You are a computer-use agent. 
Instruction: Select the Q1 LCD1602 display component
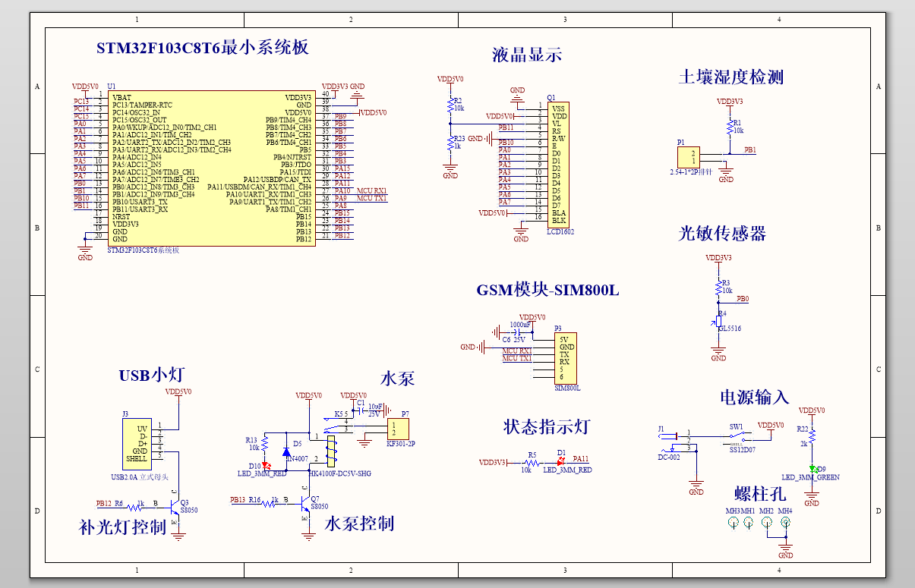[x=558, y=164]
